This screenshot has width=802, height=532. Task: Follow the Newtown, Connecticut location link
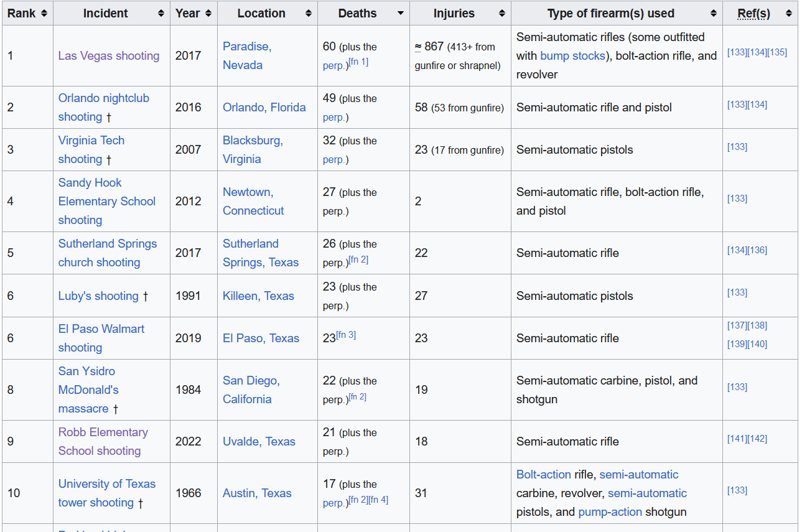click(253, 201)
